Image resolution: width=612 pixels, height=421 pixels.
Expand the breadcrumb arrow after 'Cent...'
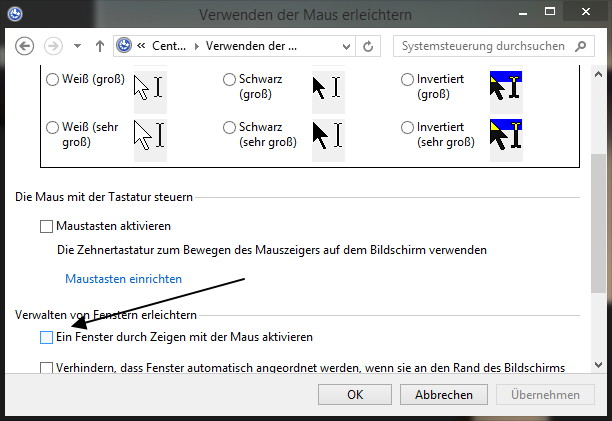coord(197,46)
